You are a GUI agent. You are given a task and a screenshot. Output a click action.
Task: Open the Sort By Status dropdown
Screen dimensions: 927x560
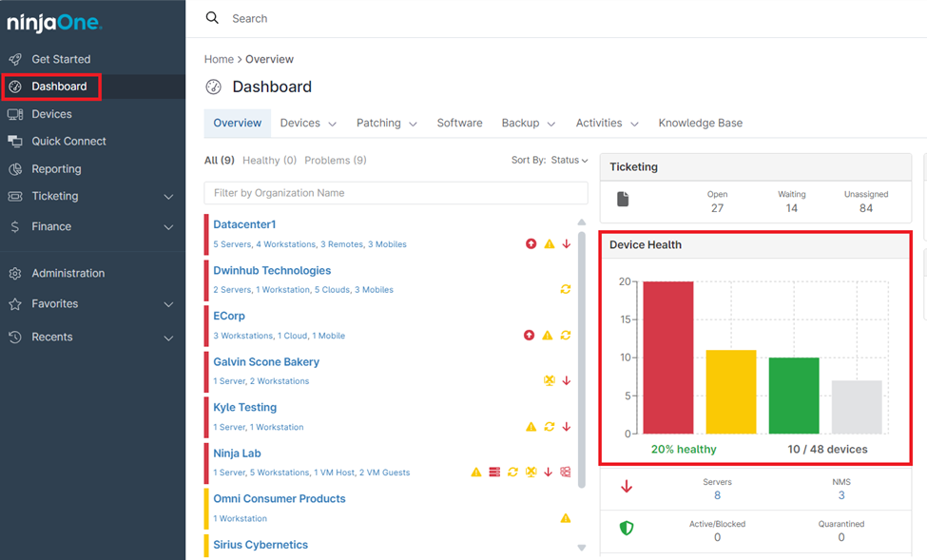568,160
